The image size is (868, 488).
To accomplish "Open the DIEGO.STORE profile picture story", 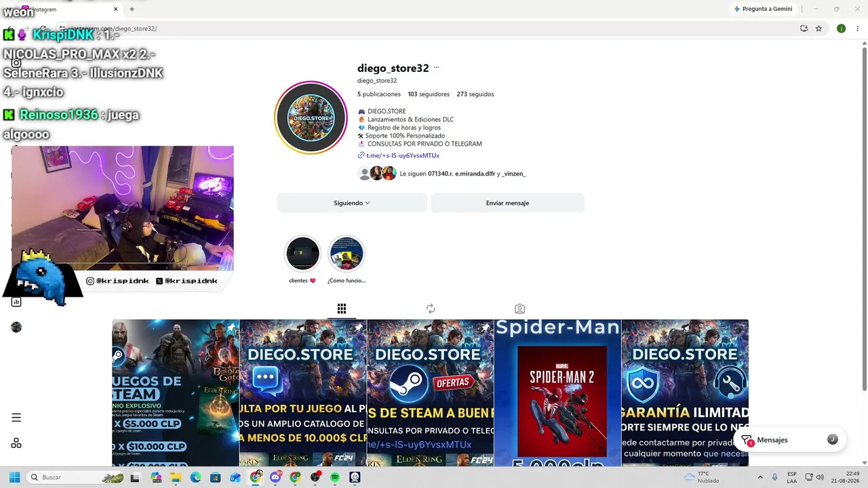I will [311, 118].
